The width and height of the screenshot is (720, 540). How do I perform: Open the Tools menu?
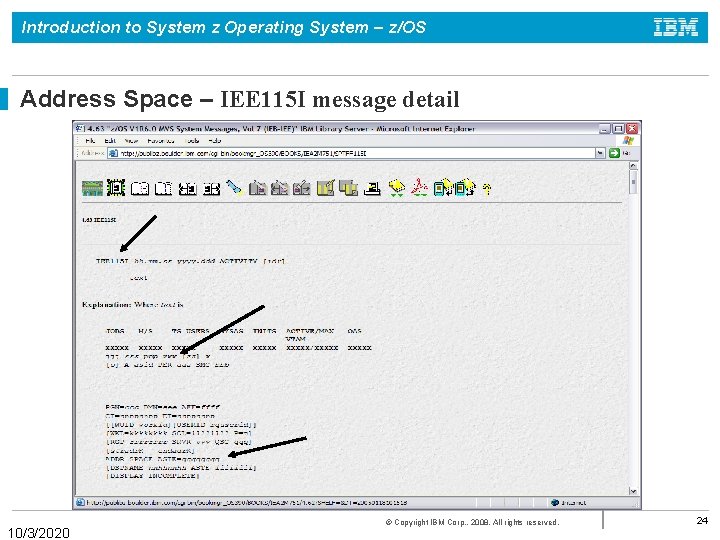192,141
